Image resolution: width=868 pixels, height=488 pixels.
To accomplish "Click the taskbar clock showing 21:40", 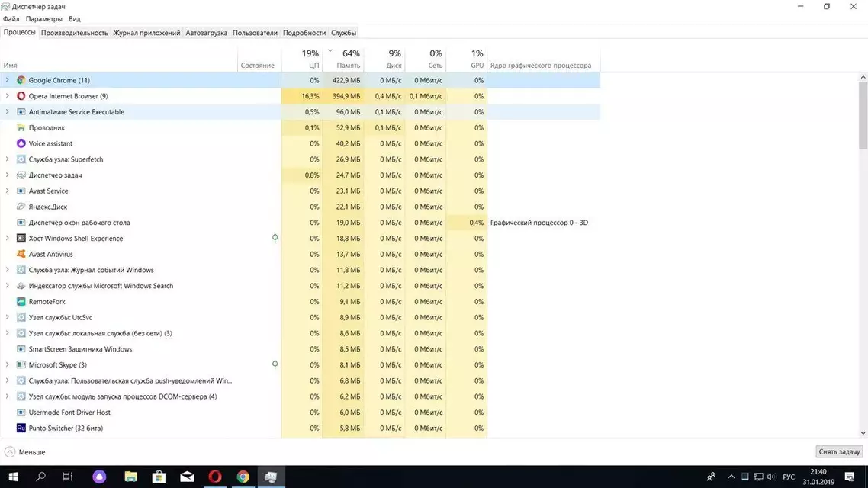I will click(818, 477).
